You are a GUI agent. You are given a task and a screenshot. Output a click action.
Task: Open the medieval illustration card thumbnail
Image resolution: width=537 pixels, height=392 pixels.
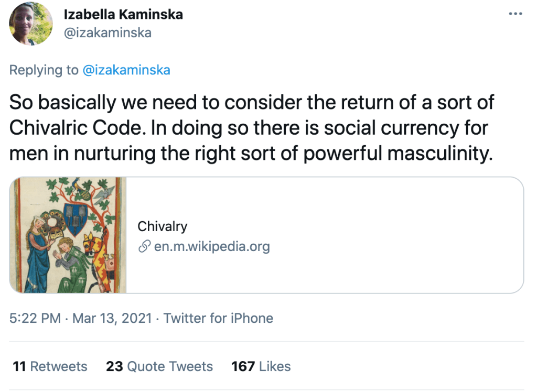click(68, 235)
